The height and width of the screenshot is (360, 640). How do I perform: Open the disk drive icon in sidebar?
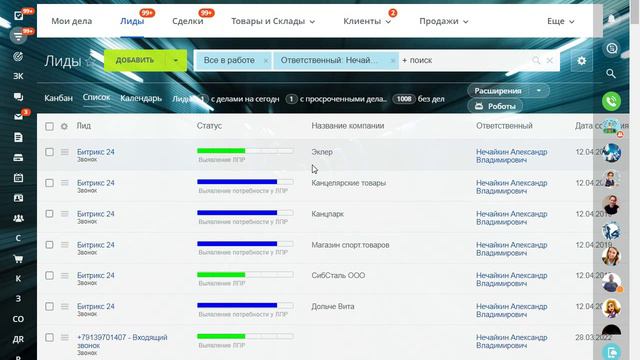point(18,158)
